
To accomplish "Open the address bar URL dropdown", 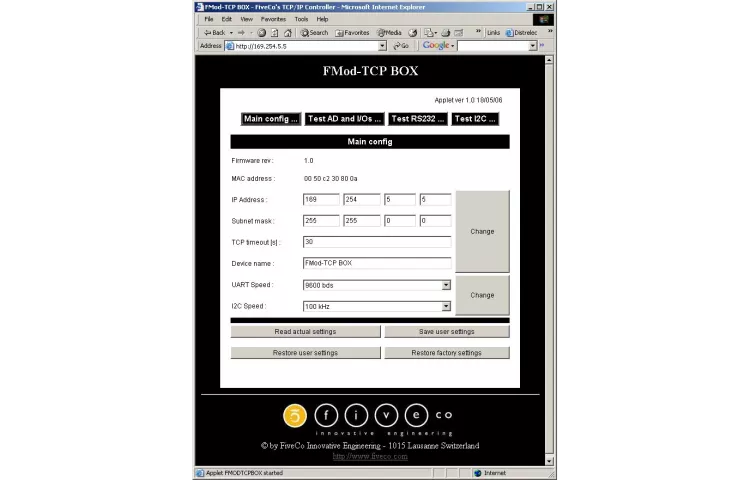I will pos(381,46).
